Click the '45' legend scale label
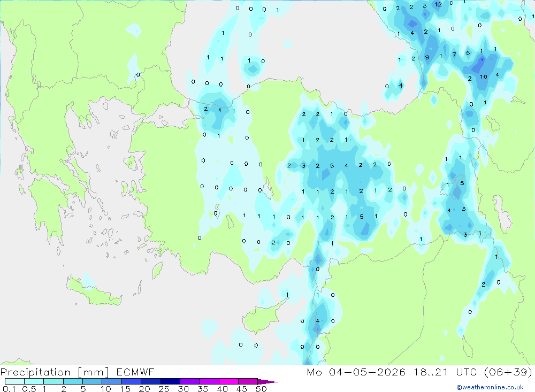535x392 pixels. pos(242,389)
